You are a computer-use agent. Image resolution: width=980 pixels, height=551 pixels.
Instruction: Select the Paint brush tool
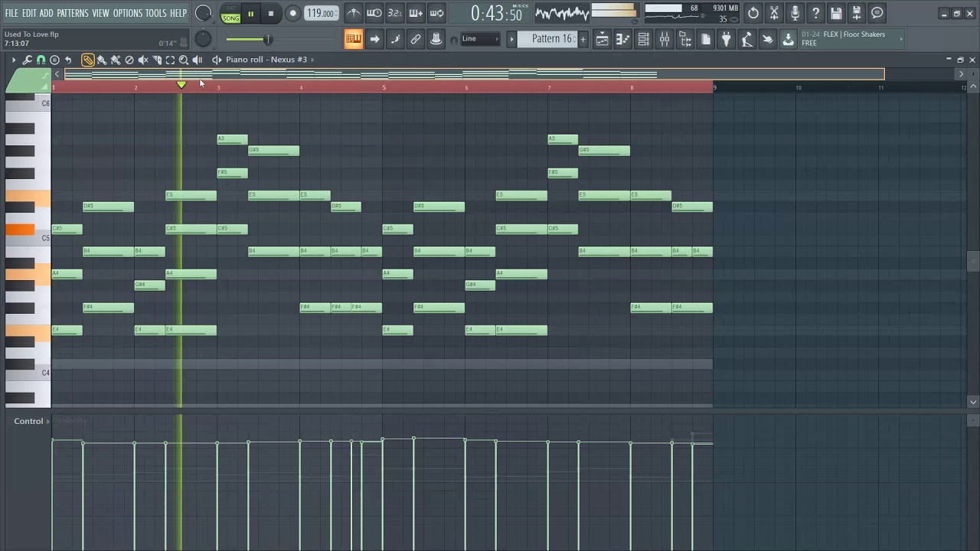tap(102, 60)
